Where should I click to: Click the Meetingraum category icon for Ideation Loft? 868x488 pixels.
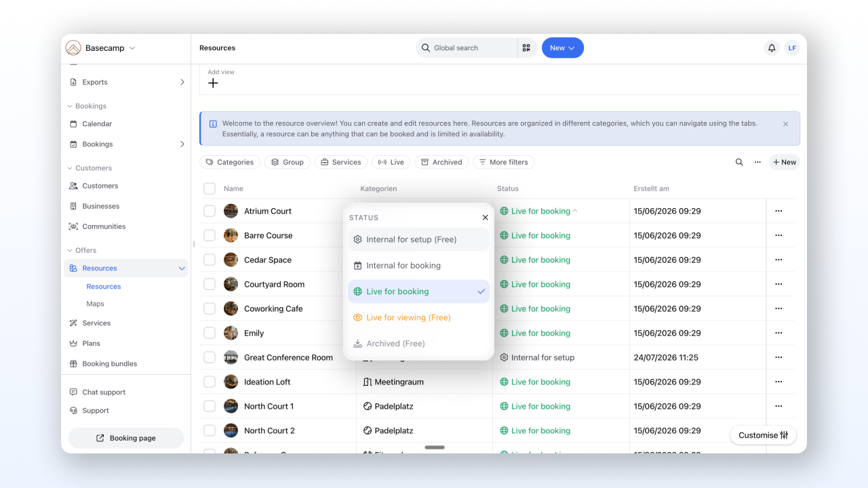point(368,382)
